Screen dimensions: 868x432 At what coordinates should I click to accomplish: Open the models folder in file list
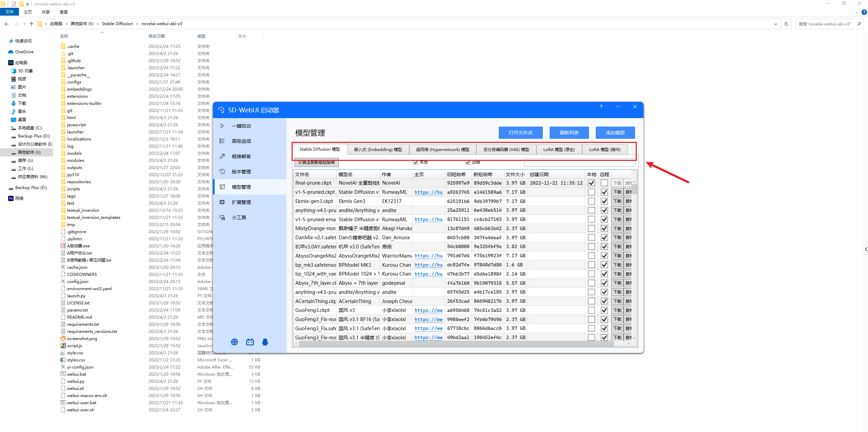pos(74,153)
